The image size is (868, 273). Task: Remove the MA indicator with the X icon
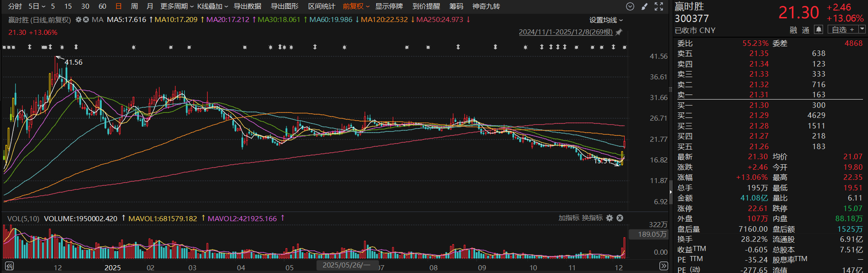[86, 20]
